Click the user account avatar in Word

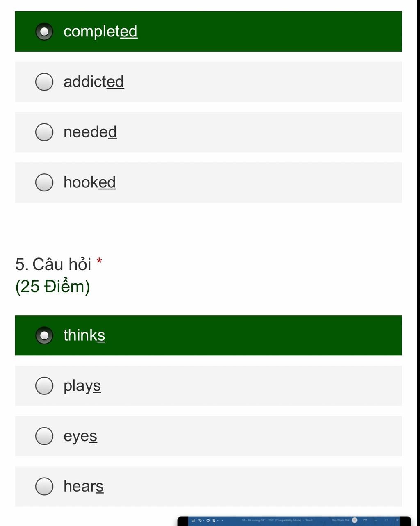(354, 520)
